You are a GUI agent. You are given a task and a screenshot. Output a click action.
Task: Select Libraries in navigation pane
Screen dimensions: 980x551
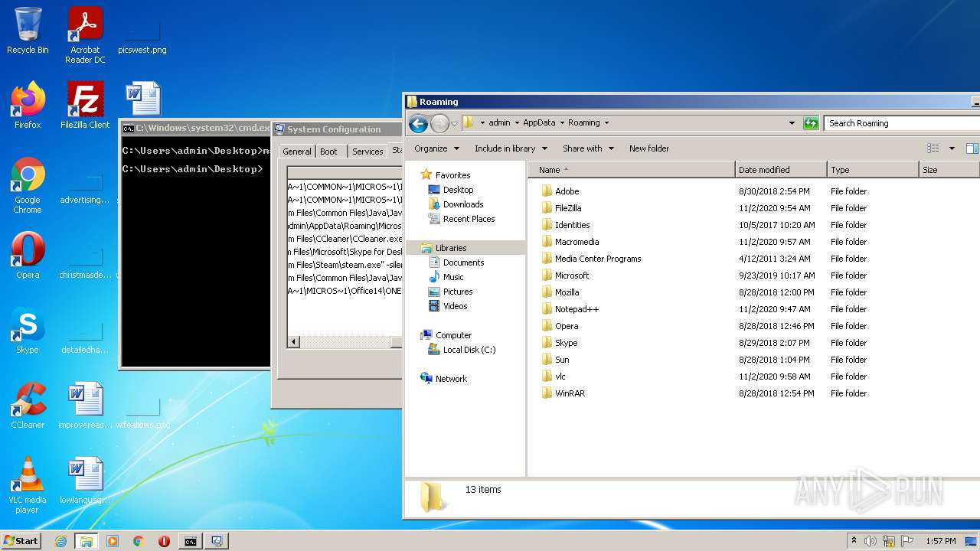click(x=451, y=248)
